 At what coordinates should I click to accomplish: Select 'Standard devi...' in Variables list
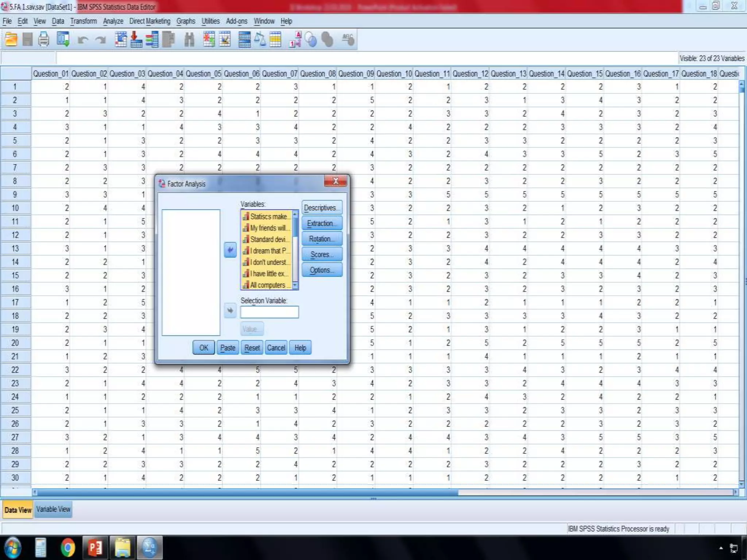(x=267, y=240)
